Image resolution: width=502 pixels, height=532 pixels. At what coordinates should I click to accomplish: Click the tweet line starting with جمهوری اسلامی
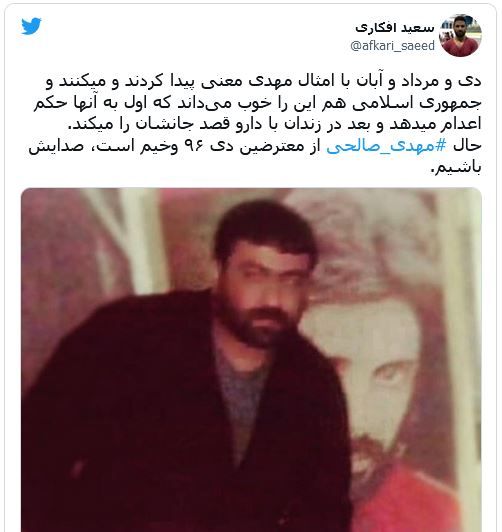click(x=257, y=103)
